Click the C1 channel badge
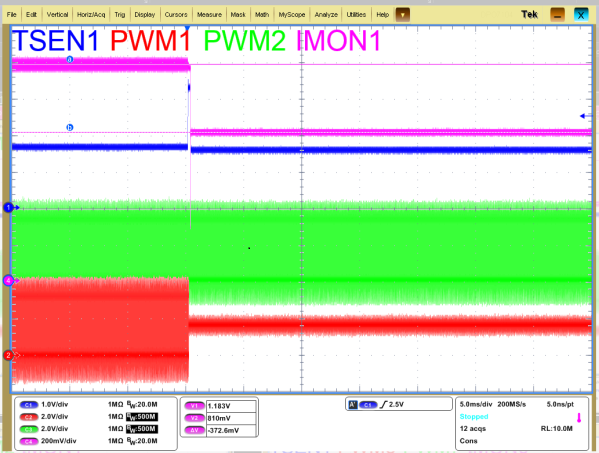This screenshot has width=599, height=453. 29,405
